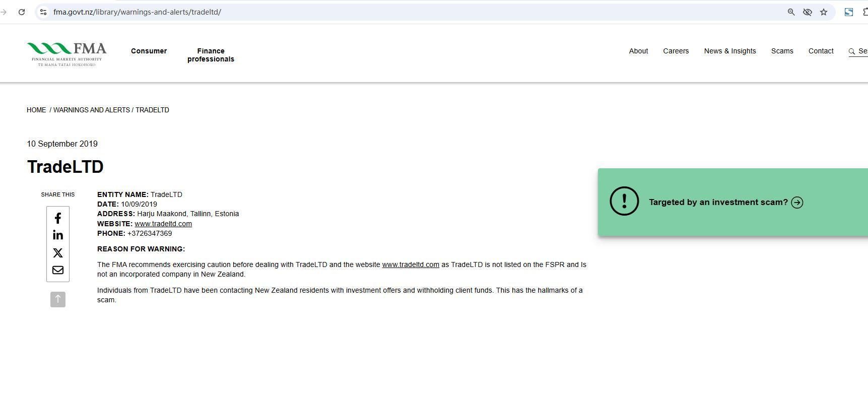Image resolution: width=868 pixels, height=398 pixels.
Task: Open the browser zoom magnifier icon
Action: (791, 12)
